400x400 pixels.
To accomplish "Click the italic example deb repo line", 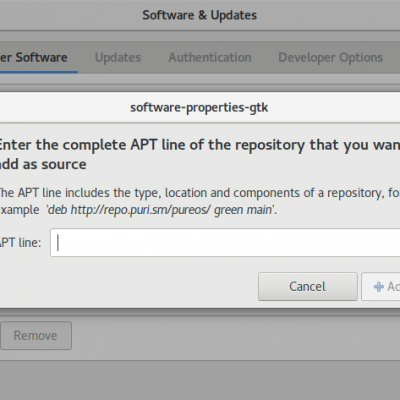I will click(x=160, y=210).
